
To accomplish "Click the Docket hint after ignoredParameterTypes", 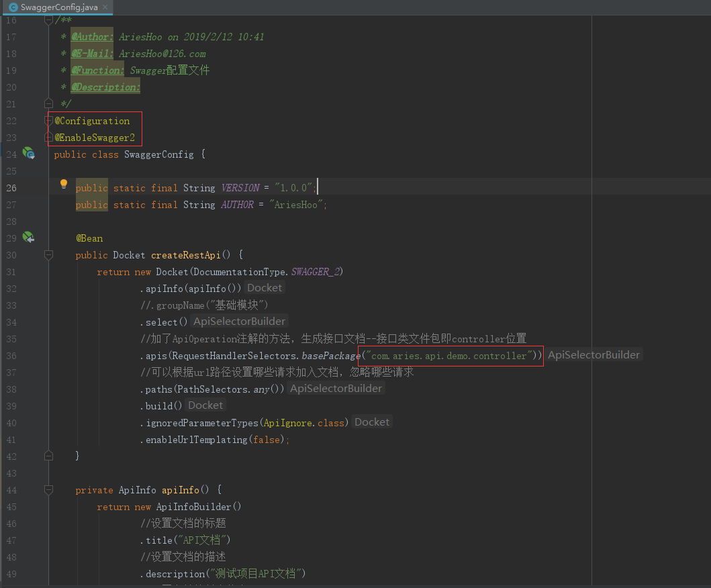I will 372,422.
